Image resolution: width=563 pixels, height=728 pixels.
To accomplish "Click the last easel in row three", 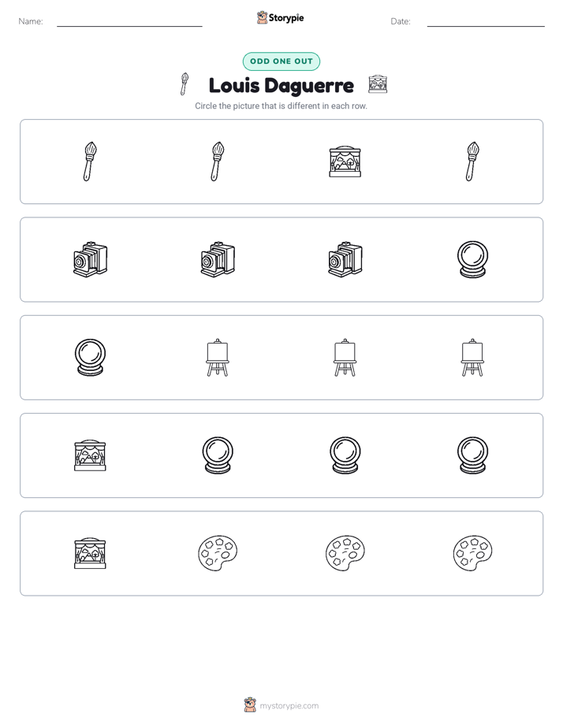I will [472, 357].
